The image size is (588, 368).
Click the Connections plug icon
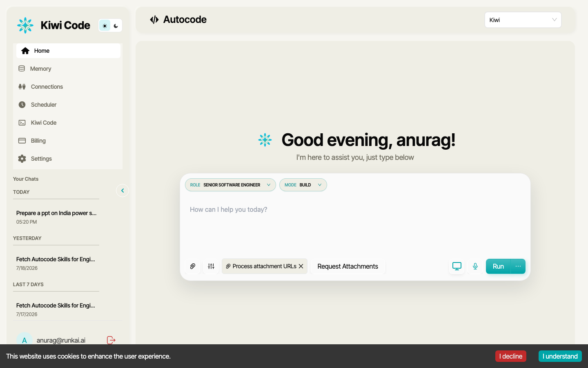tap(22, 87)
